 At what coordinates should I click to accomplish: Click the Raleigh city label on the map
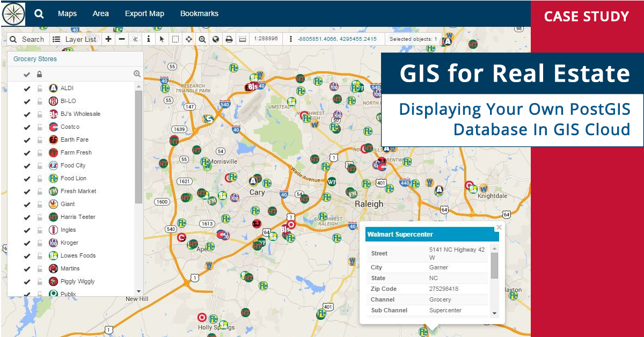click(369, 204)
